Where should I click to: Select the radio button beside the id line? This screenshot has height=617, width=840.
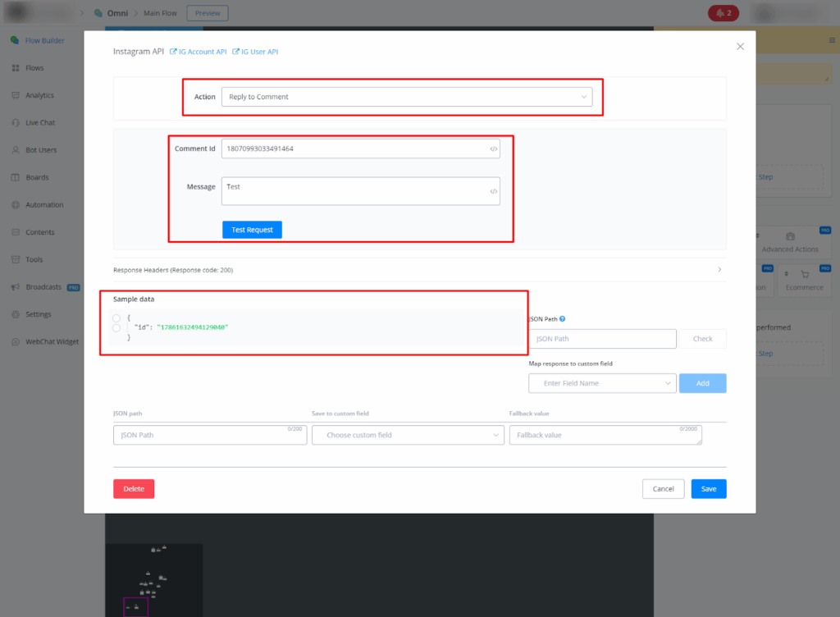pos(116,327)
